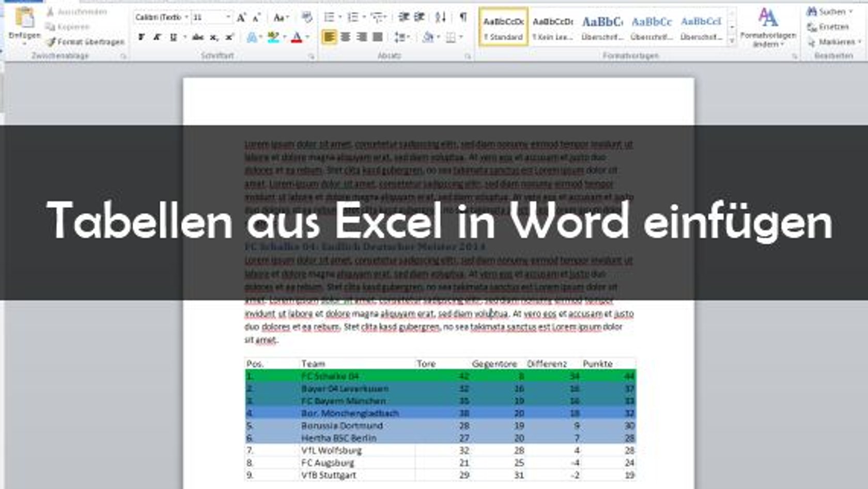Screen dimensions: 868x489
Task: Open the font size dropdown
Action: pyautogui.click(x=228, y=18)
